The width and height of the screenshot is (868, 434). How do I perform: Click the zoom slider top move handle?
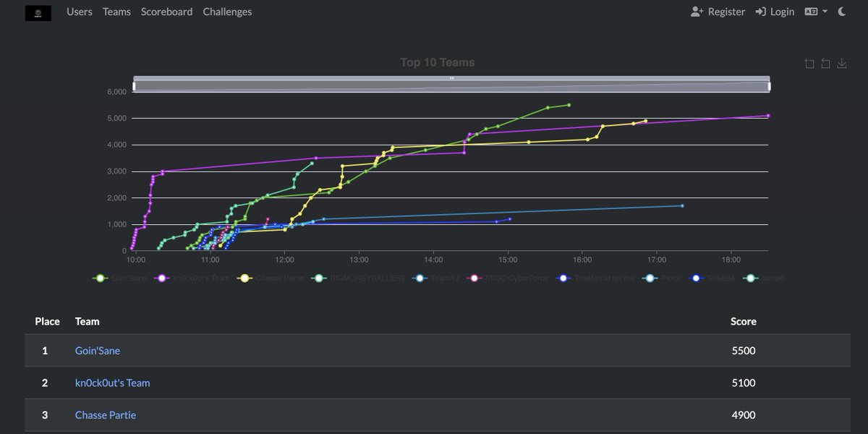pyautogui.click(x=451, y=78)
